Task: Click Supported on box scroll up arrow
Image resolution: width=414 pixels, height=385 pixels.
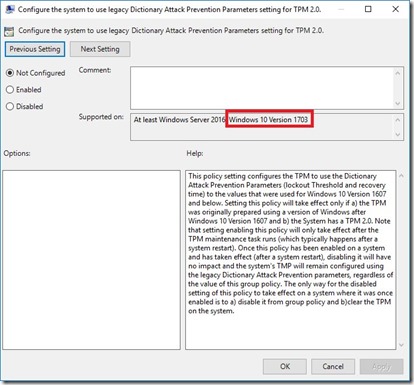Action: click(398, 120)
